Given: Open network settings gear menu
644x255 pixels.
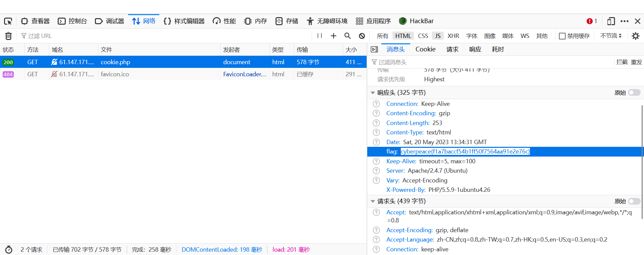Looking at the screenshot, I should pos(635,36).
